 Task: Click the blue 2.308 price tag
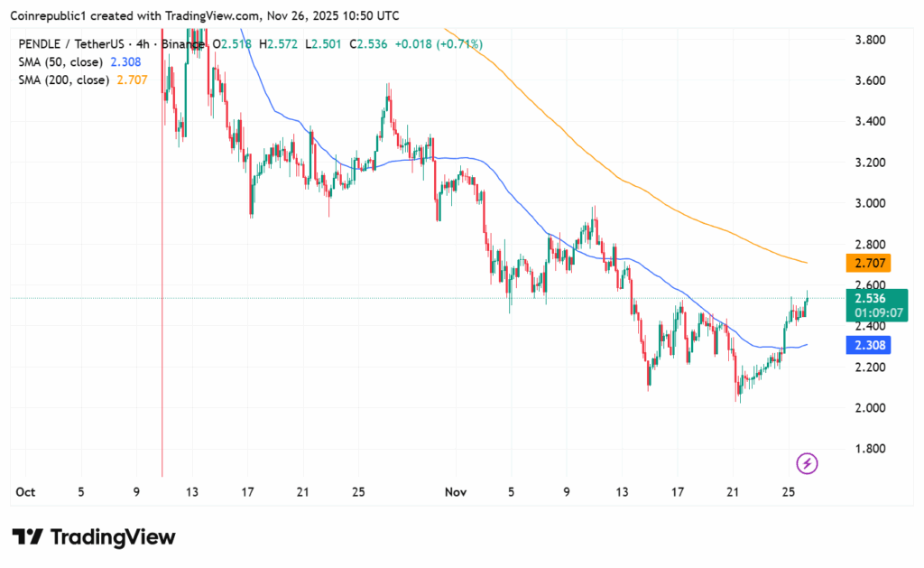[867, 345]
